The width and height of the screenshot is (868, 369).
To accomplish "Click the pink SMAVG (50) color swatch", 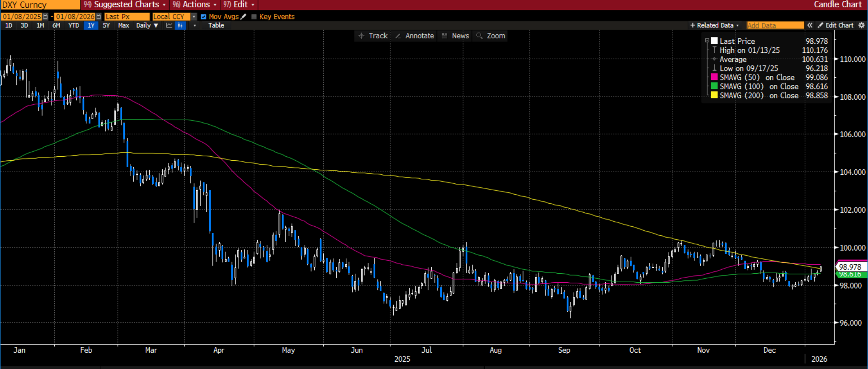I will coord(714,77).
